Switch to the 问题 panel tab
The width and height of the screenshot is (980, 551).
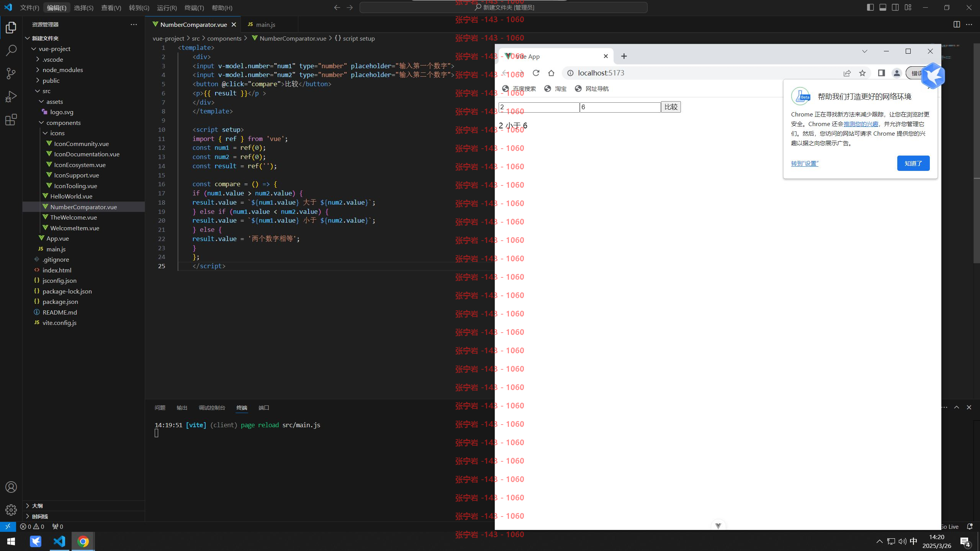coord(160,408)
